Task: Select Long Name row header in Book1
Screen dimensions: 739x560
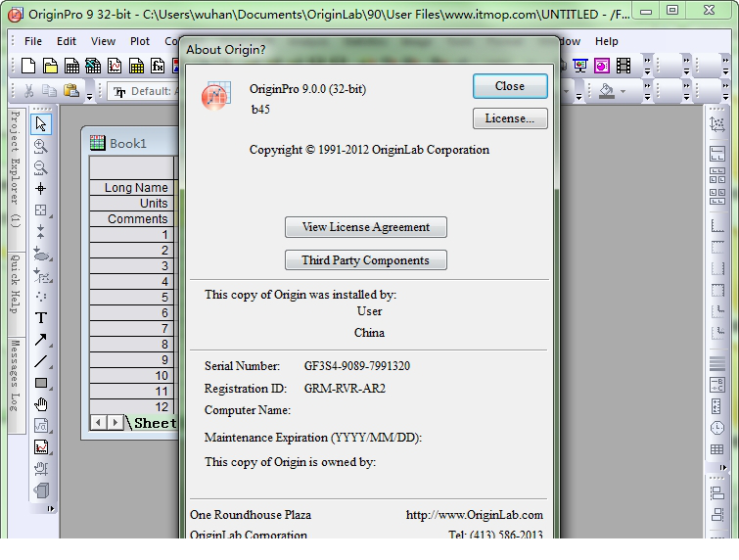Action: [x=132, y=188]
